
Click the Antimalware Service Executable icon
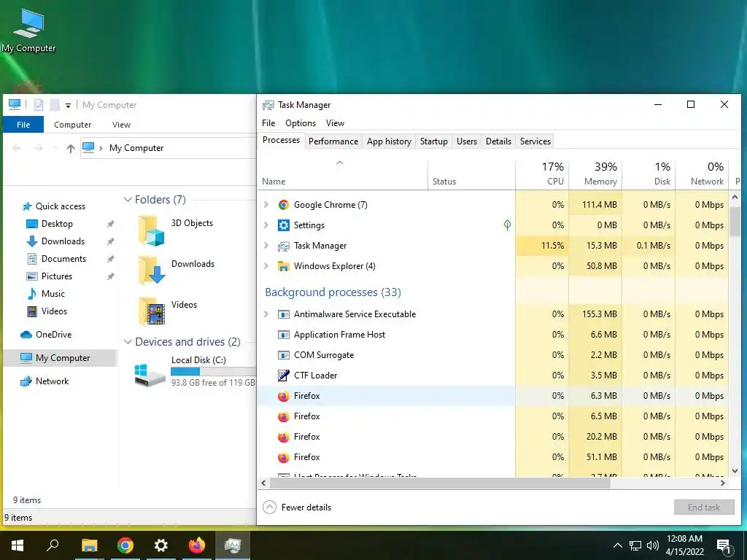[x=284, y=314]
